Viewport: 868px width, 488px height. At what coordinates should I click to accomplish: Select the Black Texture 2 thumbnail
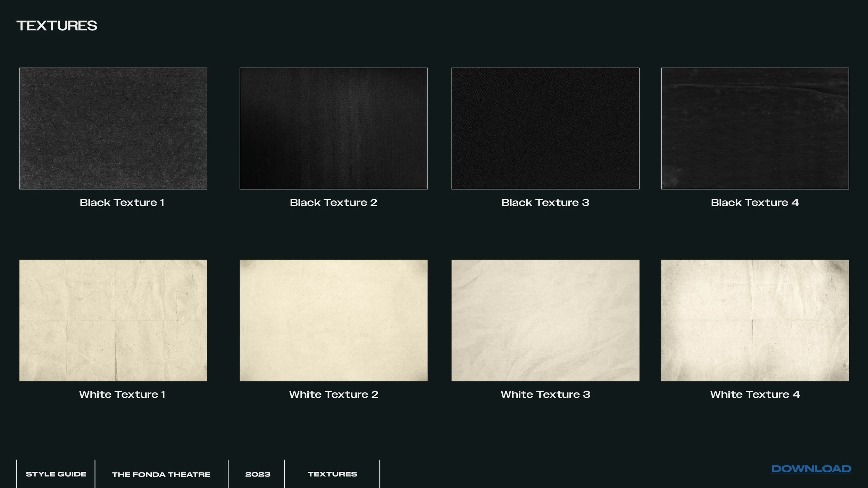coord(333,128)
